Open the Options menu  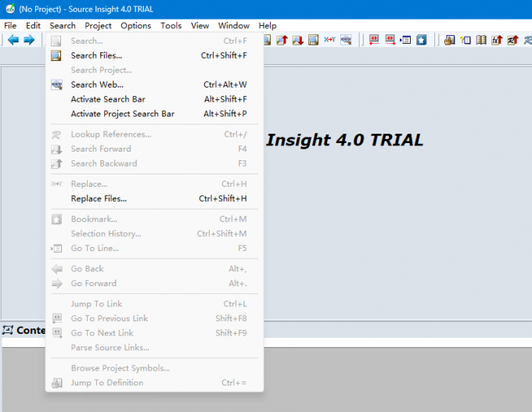(135, 26)
